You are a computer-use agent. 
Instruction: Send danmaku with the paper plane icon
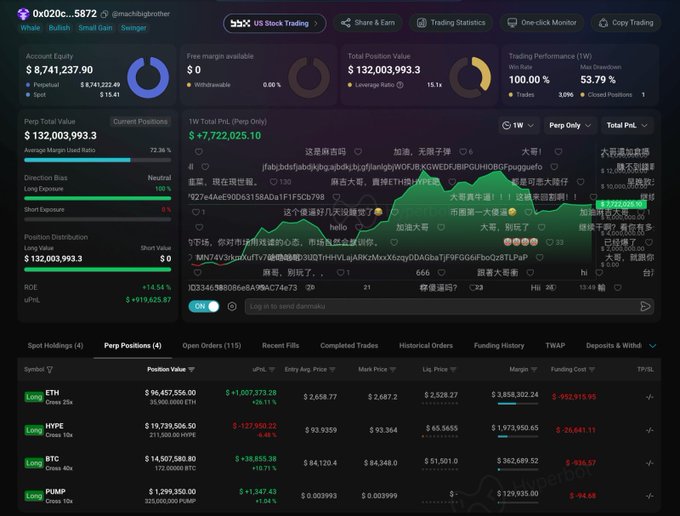tap(645, 307)
